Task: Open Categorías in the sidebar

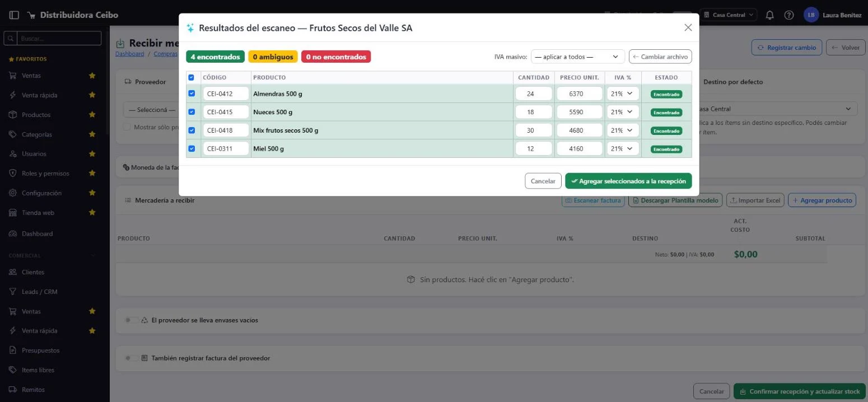Action: (x=37, y=134)
